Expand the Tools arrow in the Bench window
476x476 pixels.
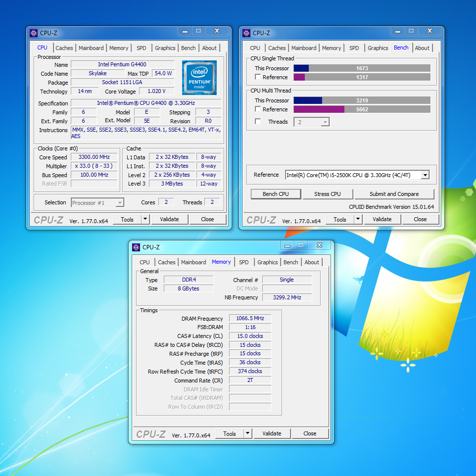tap(358, 219)
